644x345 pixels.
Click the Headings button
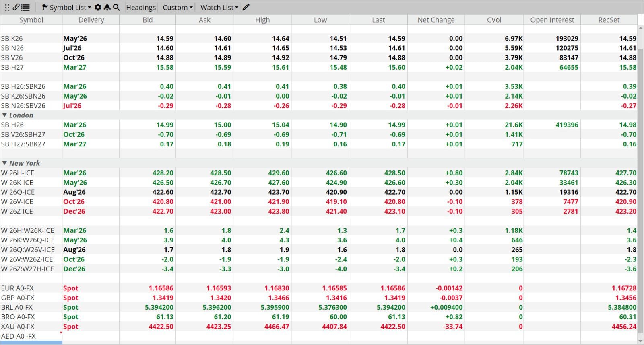click(x=141, y=7)
